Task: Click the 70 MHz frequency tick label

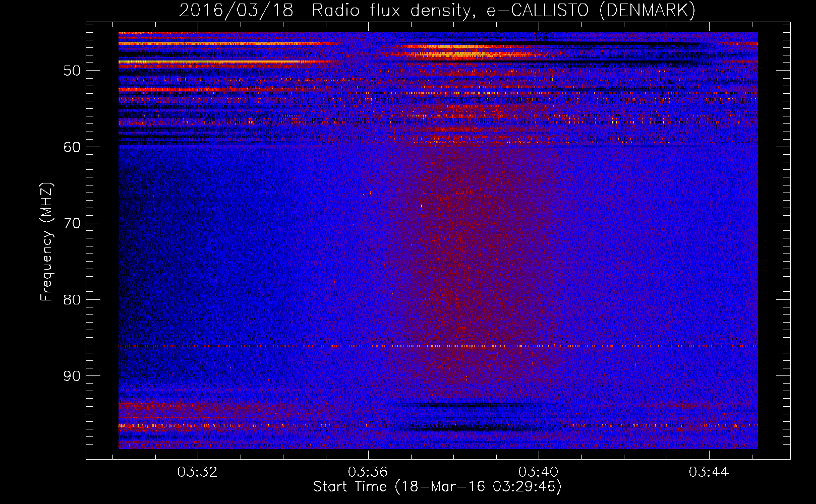Action: 72,223
